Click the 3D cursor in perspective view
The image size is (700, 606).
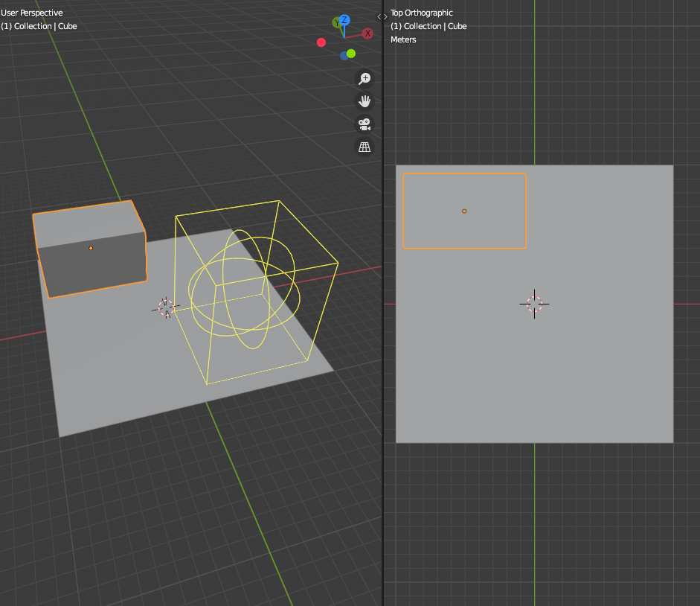(x=166, y=307)
